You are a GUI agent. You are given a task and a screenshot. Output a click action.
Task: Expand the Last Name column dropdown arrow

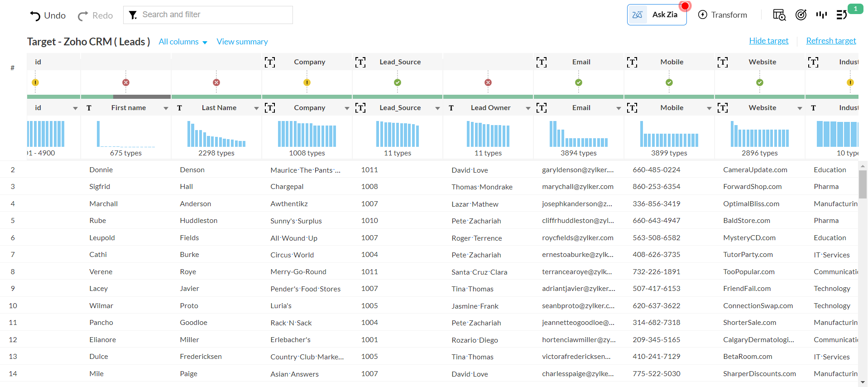[256, 108]
